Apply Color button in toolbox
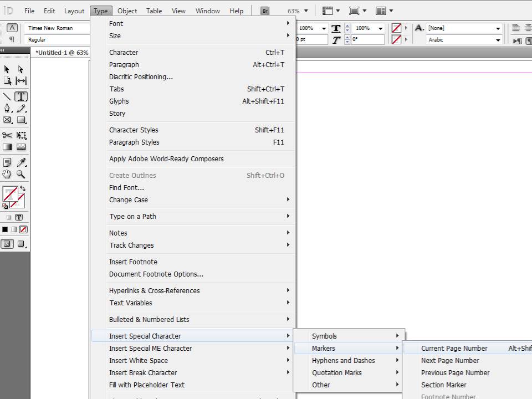Image resolution: width=532 pixels, height=399 pixels. 5,229
